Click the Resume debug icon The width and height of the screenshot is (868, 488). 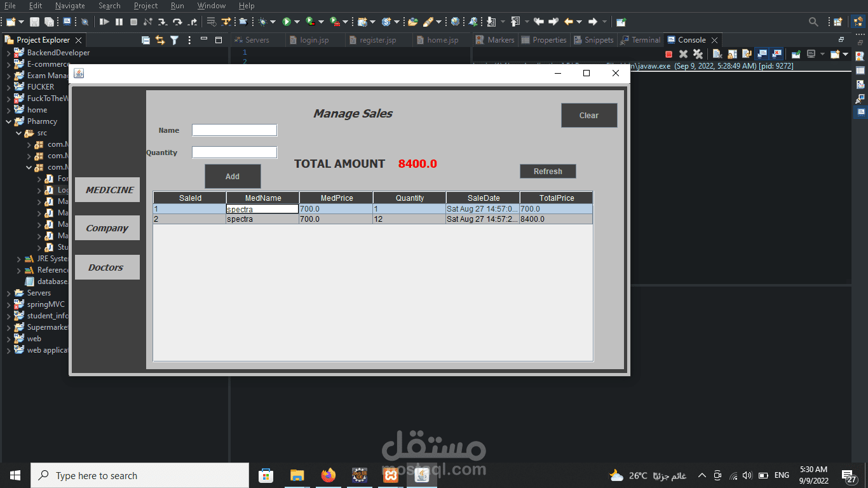coord(104,22)
